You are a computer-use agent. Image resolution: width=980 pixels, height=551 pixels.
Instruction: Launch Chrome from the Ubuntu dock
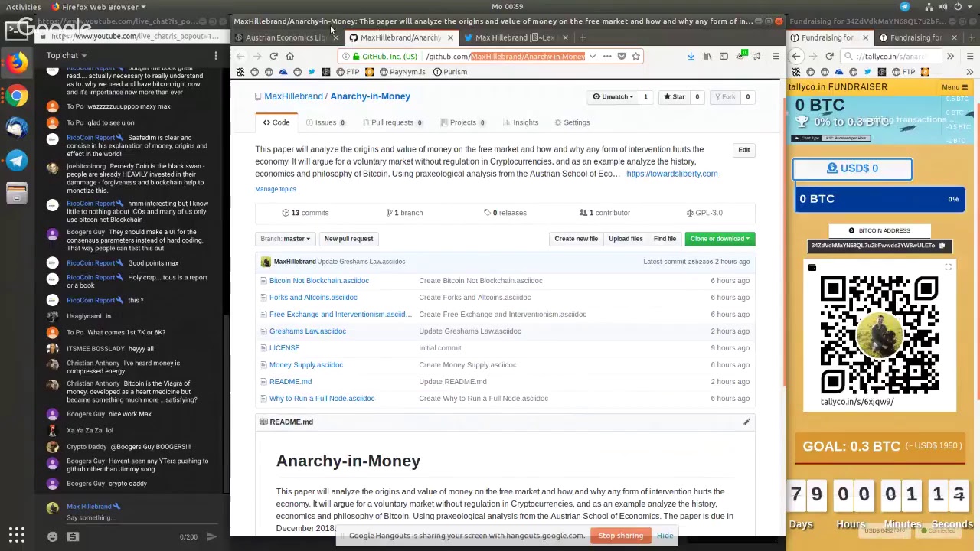17,96
